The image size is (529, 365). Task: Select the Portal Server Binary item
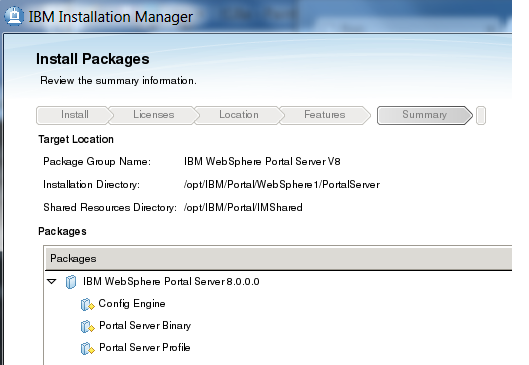(145, 326)
